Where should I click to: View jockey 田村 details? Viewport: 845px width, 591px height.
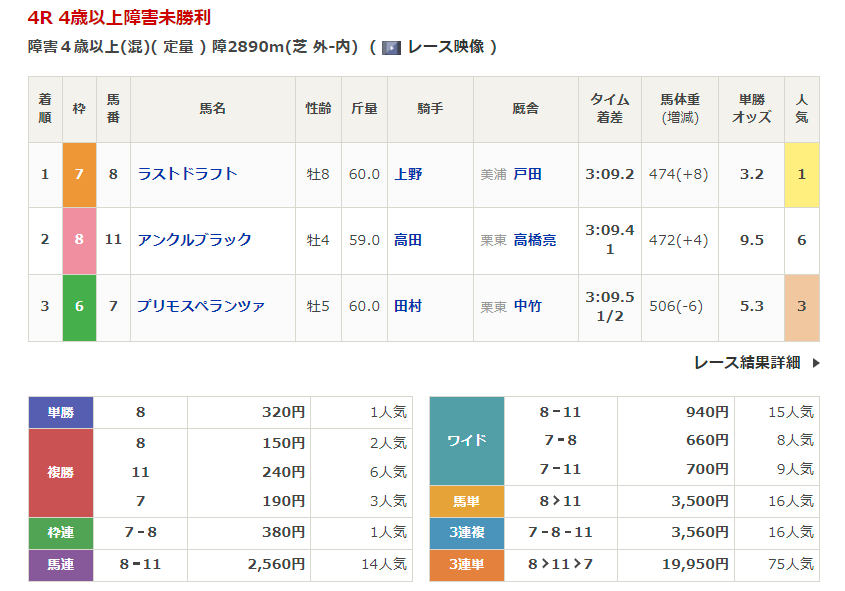(408, 306)
